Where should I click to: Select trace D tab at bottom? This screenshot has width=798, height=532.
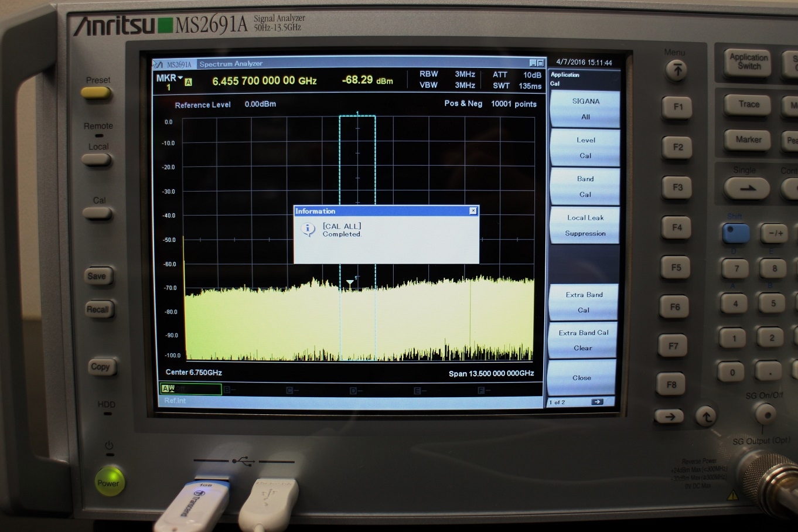point(355,391)
